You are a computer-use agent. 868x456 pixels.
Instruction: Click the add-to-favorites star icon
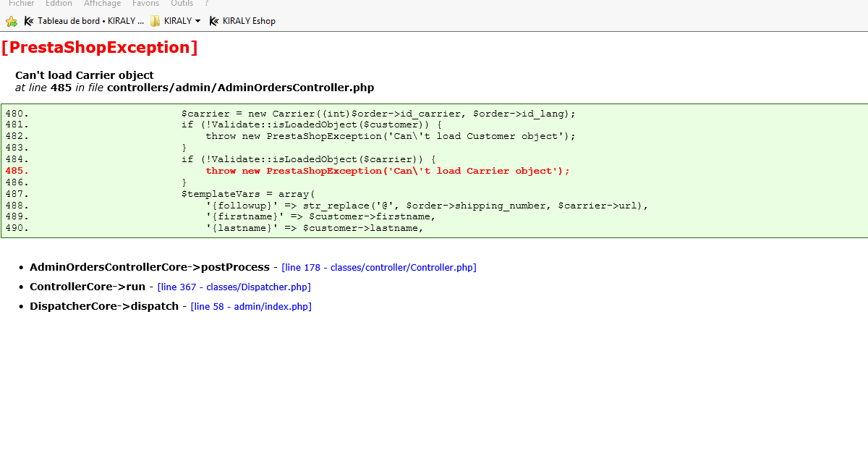click(x=12, y=21)
